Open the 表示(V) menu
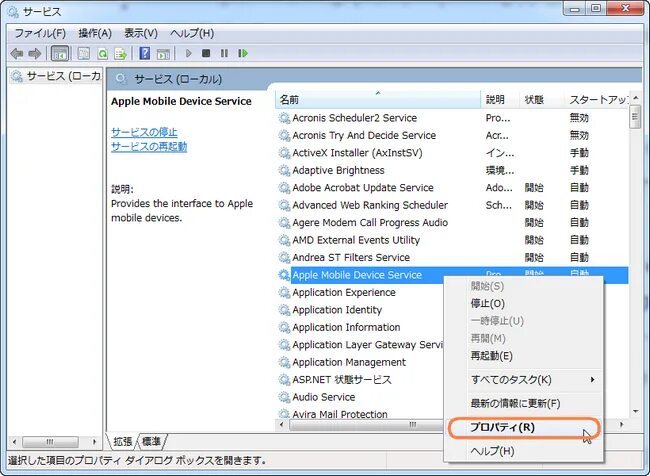The width and height of the screenshot is (650, 476). coord(141,33)
